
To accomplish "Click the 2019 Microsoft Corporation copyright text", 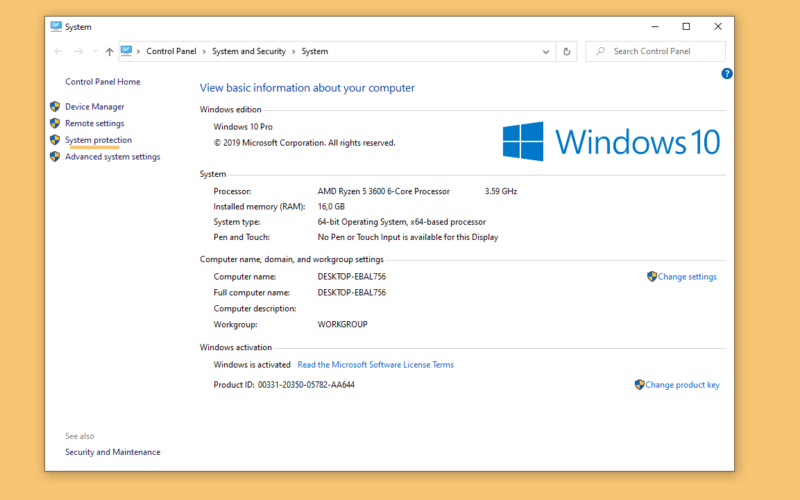I will (304, 143).
